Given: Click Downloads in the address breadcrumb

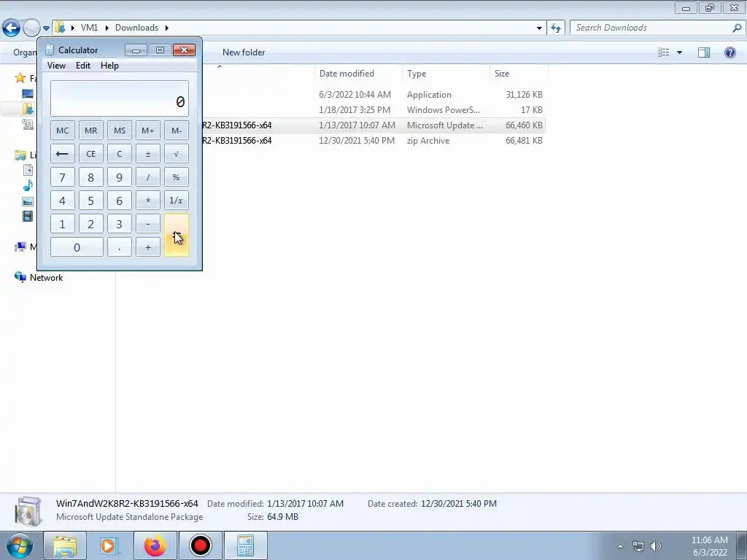Looking at the screenshot, I should coord(136,28).
